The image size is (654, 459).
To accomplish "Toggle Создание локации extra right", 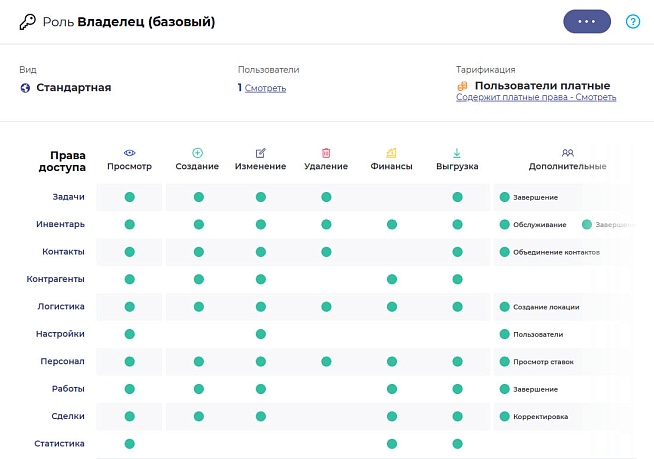I will pos(505,307).
